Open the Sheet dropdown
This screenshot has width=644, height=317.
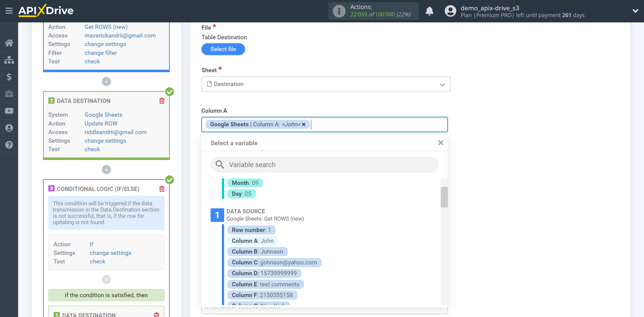pos(326,84)
